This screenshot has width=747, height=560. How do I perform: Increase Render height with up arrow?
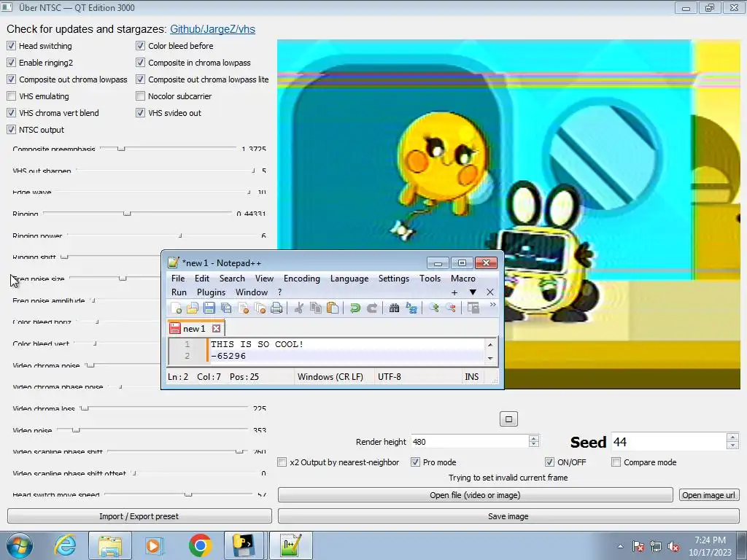pos(533,438)
